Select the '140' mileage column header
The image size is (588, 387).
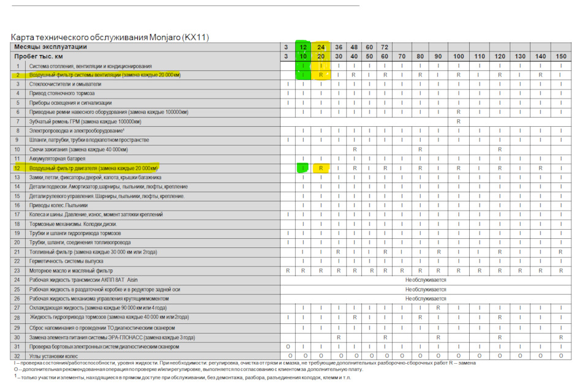coord(540,56)
